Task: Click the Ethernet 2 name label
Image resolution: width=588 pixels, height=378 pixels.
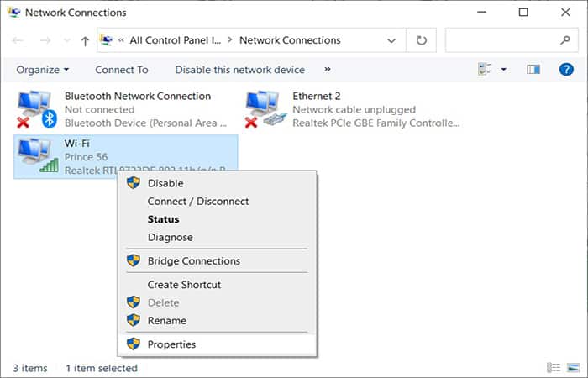Action: pos(317,96)
